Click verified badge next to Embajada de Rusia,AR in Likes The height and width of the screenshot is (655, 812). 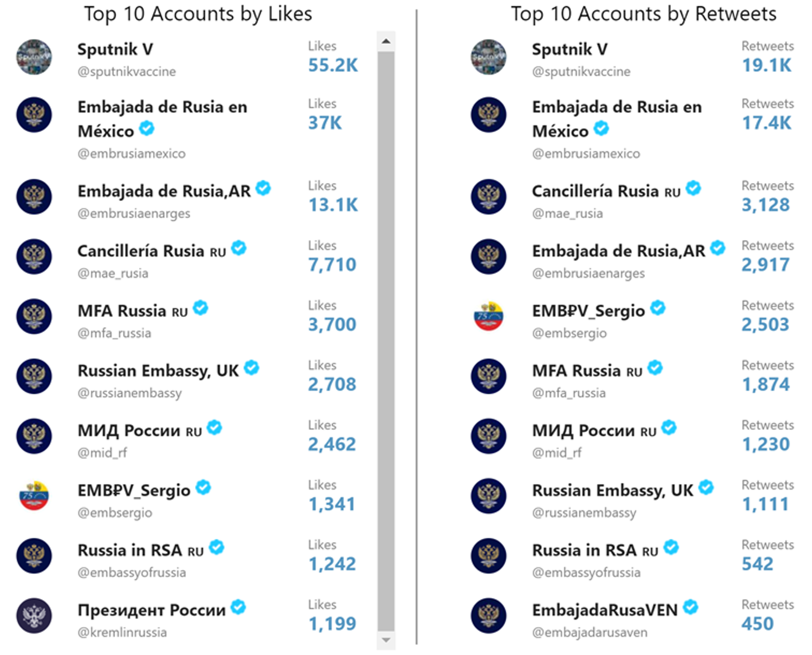tap(263, 188)
